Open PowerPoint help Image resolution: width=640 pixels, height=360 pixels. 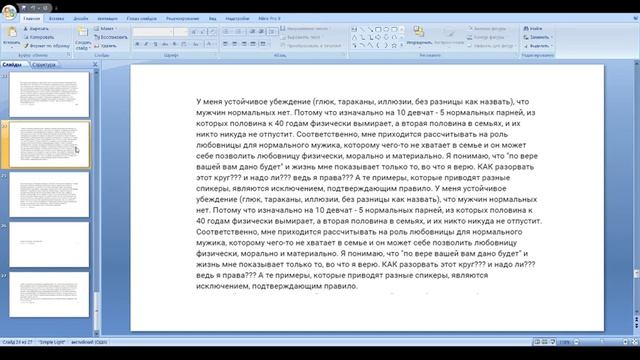click(636, 18)
